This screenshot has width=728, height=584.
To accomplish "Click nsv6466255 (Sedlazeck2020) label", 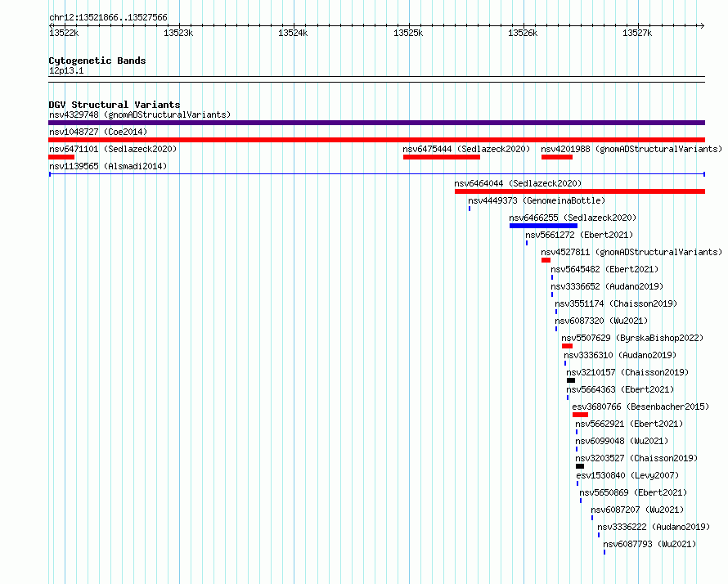I will click(573, 218).
